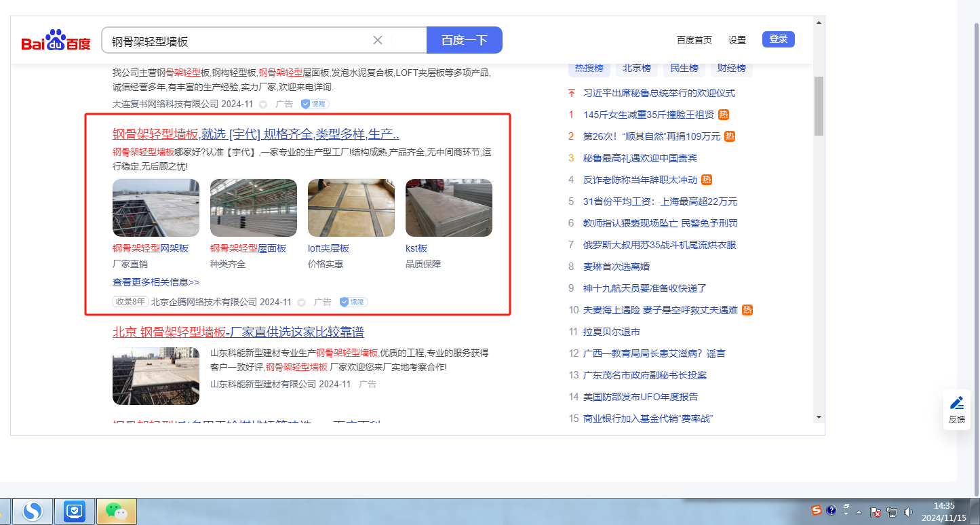Image resolution: width=980 pixels, height=525 pixels.
Task: Open Sogou browser from the taskbar
Action: coord(33,511)
